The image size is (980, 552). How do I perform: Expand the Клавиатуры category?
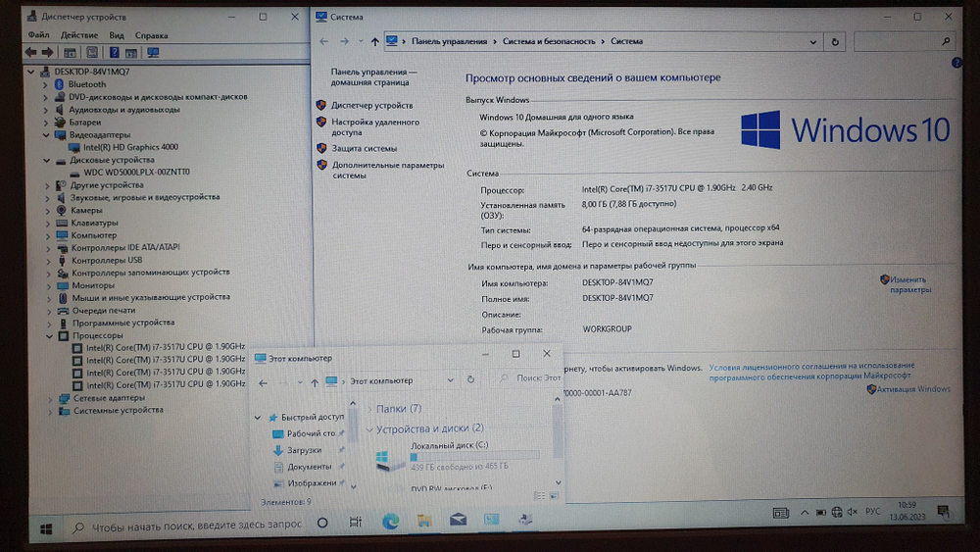tap(48, 224)
